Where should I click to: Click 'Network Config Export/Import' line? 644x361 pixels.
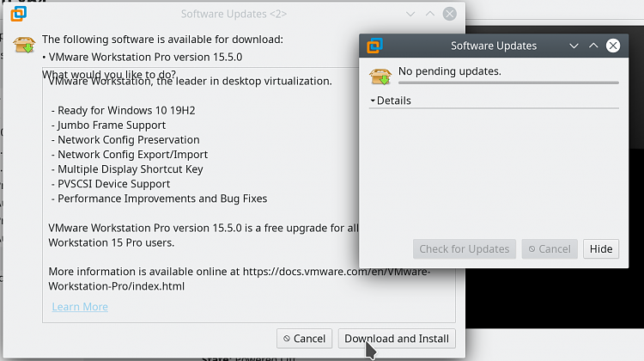(130, 155)
